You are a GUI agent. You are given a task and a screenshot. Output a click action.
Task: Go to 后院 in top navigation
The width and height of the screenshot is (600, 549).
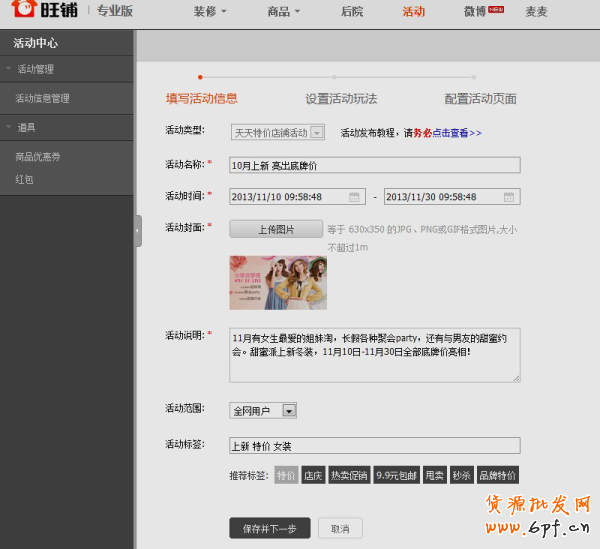tap(352, 12)
